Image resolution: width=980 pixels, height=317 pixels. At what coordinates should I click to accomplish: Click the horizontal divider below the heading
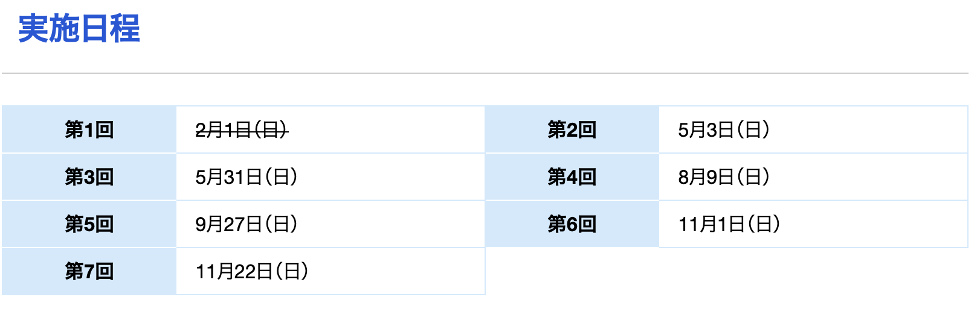485,73
